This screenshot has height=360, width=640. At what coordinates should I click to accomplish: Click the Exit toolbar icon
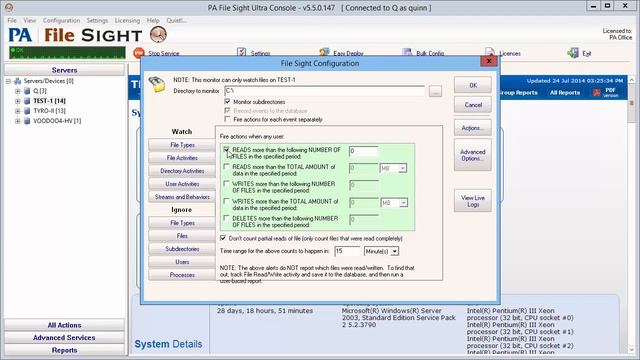[573, 52]
